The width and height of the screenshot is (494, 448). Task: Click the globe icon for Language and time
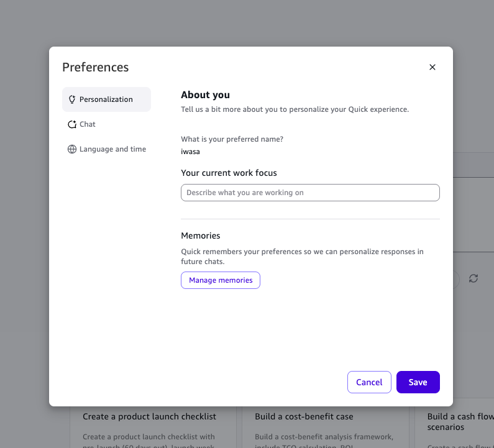pos(72,149)
